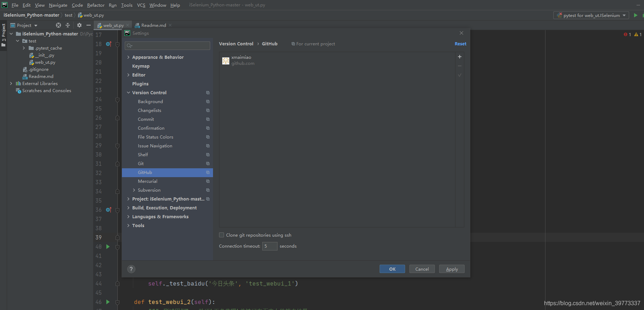Click the OK button
Screen dimensions: 644x310
(x=392, y=269)
